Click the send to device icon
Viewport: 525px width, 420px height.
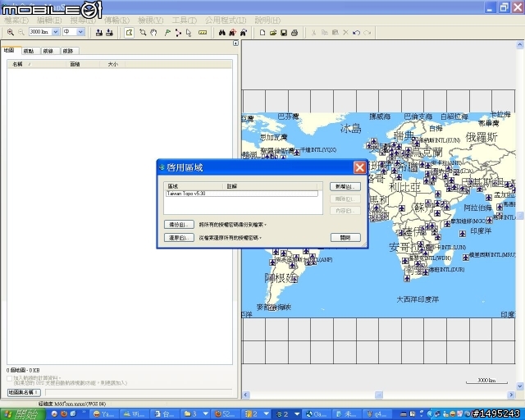coord(99,33)
